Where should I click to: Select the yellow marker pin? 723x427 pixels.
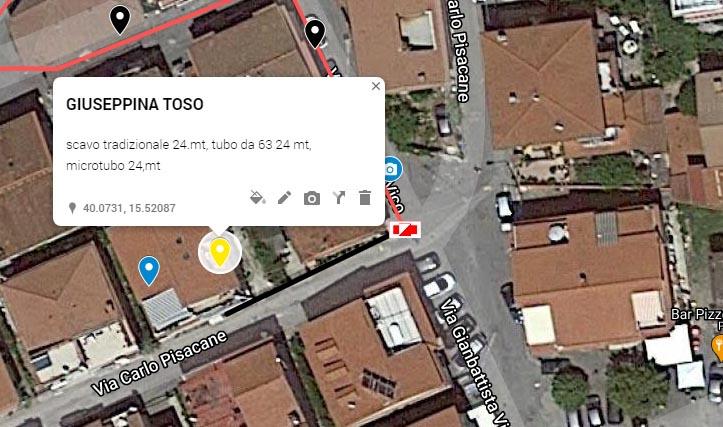coord(220,252)
